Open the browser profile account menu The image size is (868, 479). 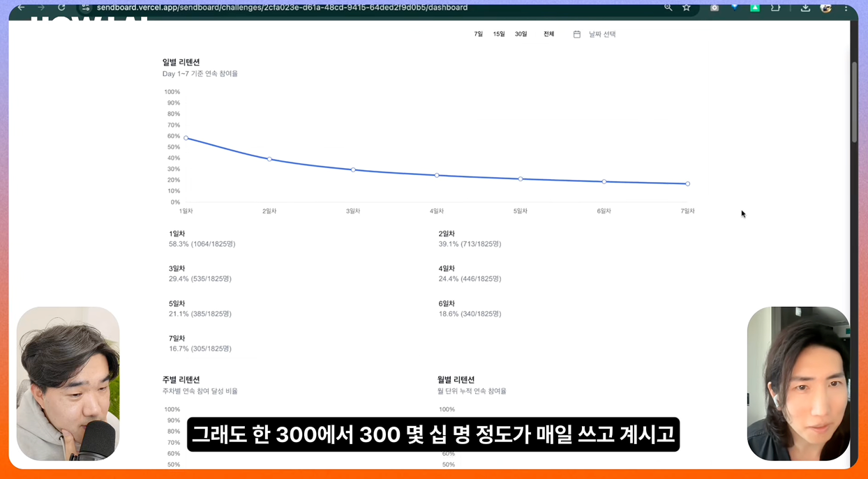[826, 8]
